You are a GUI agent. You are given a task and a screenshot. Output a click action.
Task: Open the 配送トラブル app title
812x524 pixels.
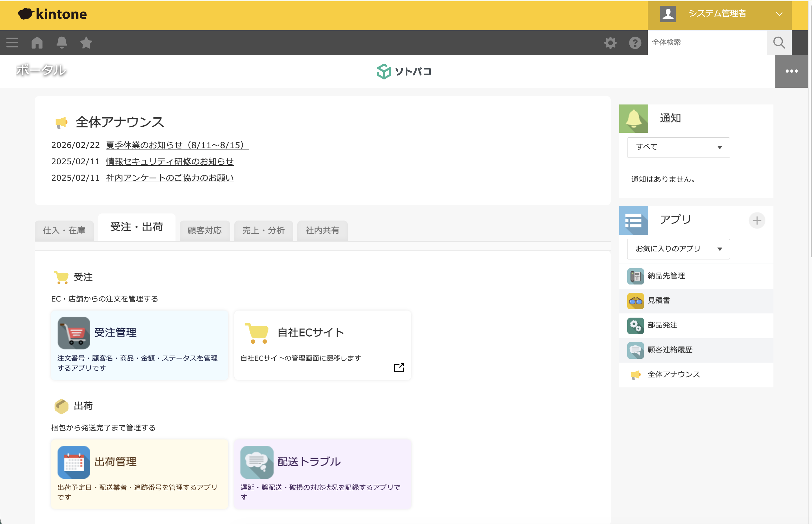pos(309,462)
